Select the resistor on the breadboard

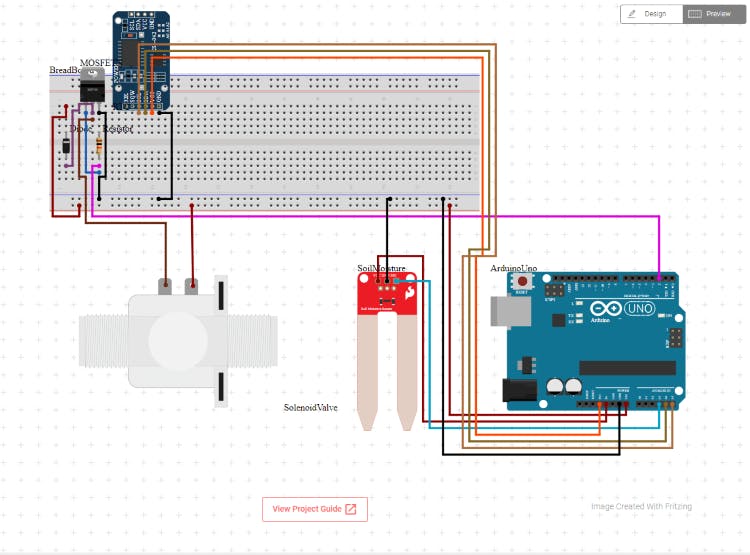[x=98, y=150]
